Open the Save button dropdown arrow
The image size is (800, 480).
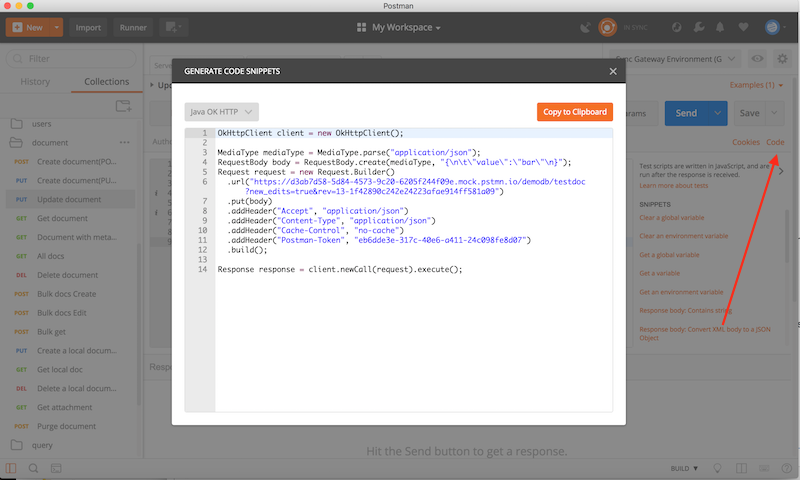tap(774, 113)
